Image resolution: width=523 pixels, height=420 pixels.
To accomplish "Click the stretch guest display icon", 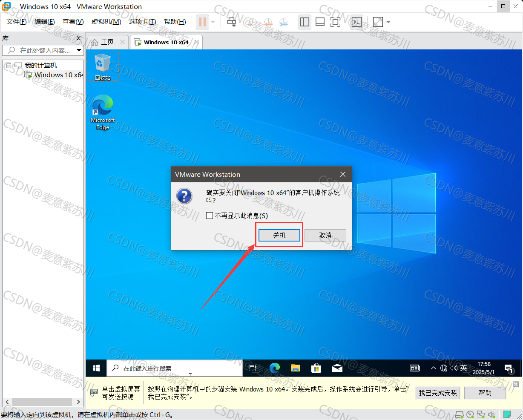I will 378,22.
